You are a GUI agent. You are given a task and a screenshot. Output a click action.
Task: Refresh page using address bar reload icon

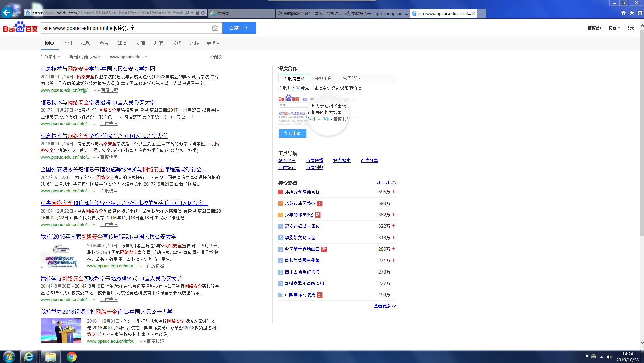pos(203,13)
